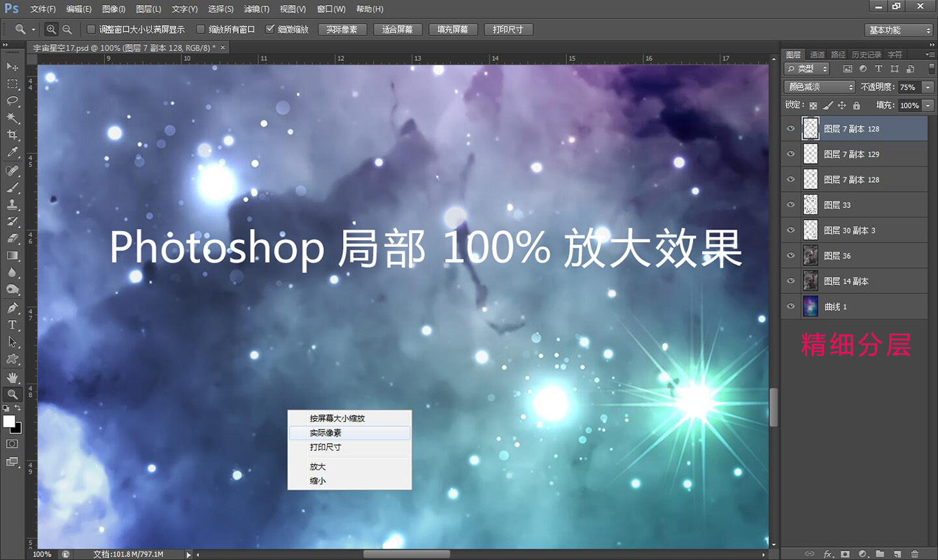This screenshot has height=560, width=938.
Task: Select the Horizontal Type tool
Action: (12, 325)
